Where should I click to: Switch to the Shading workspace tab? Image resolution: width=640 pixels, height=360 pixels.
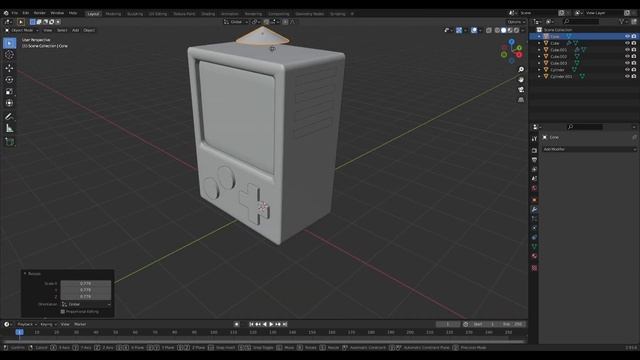(208, 13)
